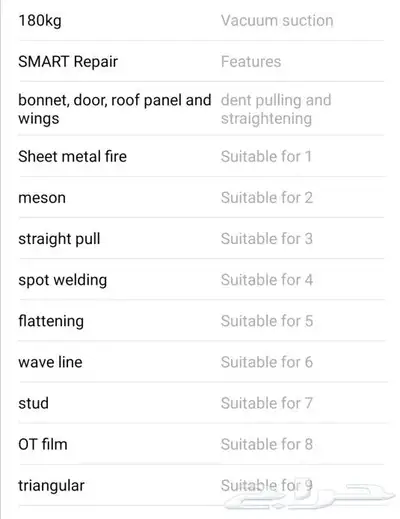Select the stud value
The width and height of the screenshot is (400, 519).
point(33,403)
